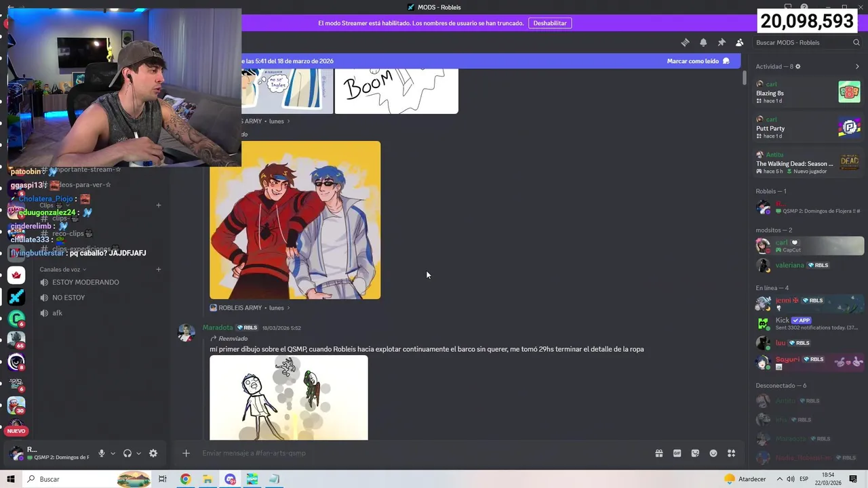
Task: Select member luu in member list
Action: [808, 343]
